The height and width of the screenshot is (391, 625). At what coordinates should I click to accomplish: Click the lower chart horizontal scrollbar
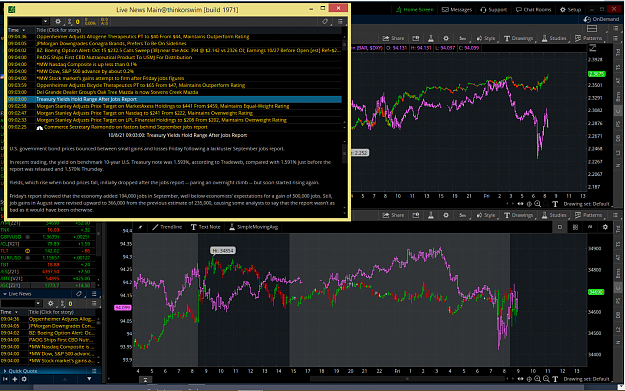(x=407, y=379)
